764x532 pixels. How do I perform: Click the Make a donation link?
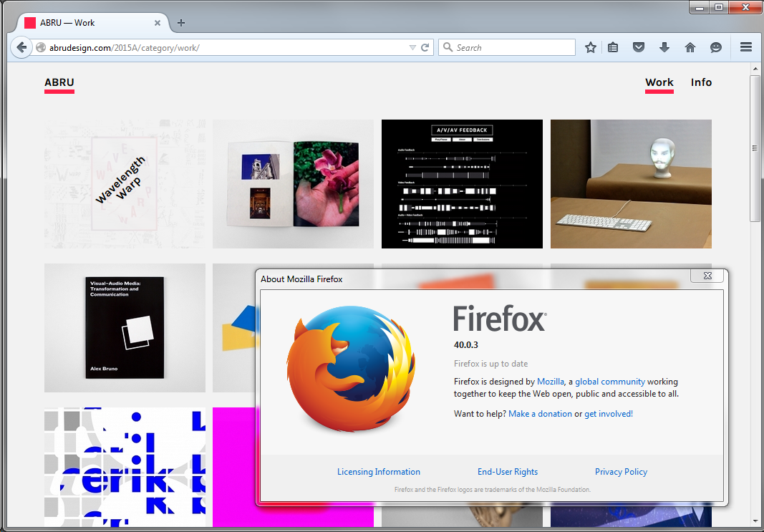[x=540, y=413]
